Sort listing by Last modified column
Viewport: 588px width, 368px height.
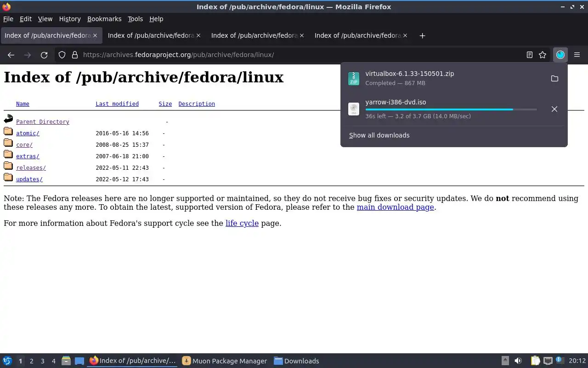[117, 104]
